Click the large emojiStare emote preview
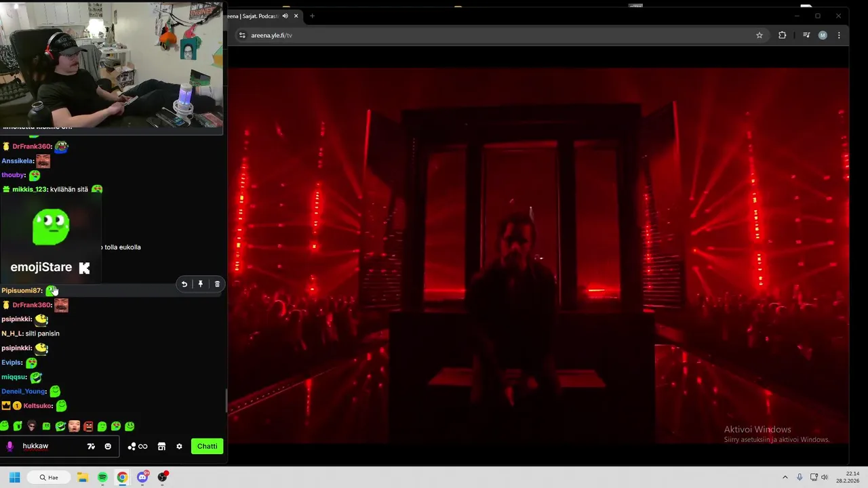 tap(51, 227)
